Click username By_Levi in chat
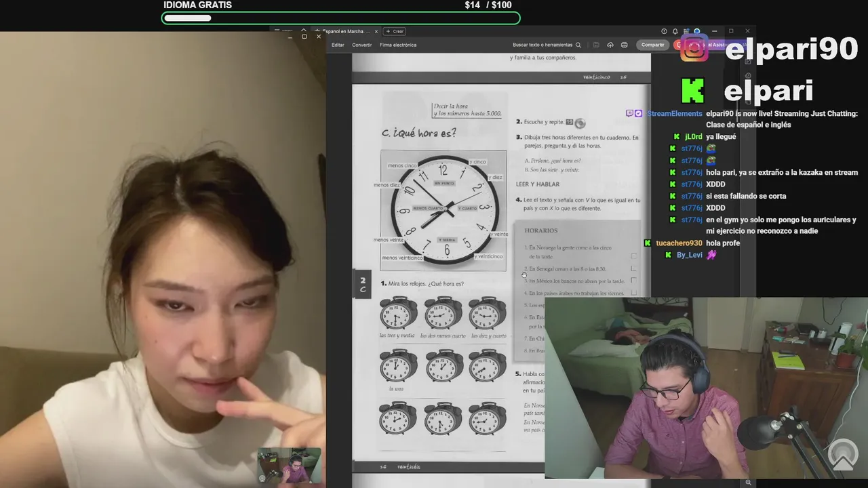Image resolution: width=868 pixels, height=488 pixels. point(690,255)
